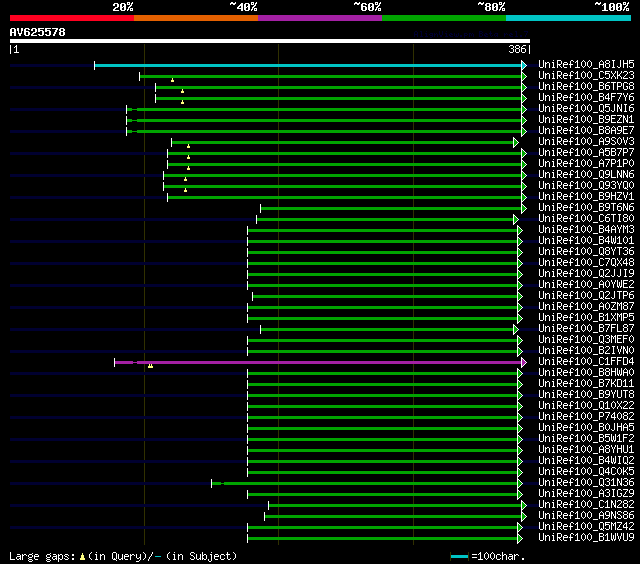Viewport: 640px width, 564px height.
Task: Click the purple arrowhead of the C1FFD4 alignment
Action: click(x=524, y=362)
